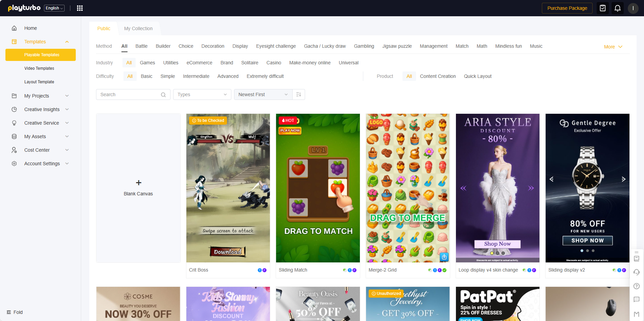Open Video Templates in sidebar
This screenshot has width=644, height=321.
tap(39, 68)
